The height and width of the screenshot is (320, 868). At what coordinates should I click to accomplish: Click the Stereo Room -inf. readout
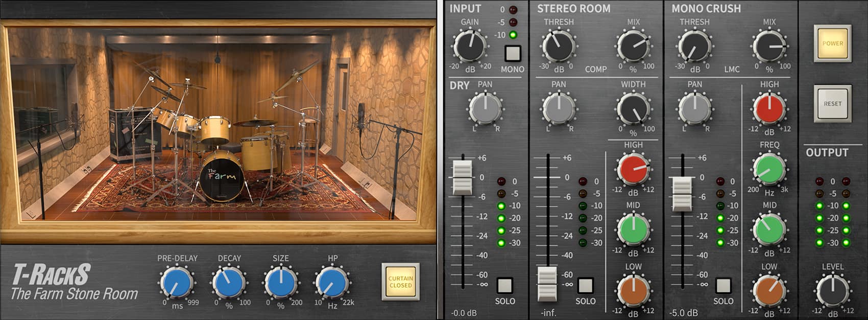(x=548, y=313)
